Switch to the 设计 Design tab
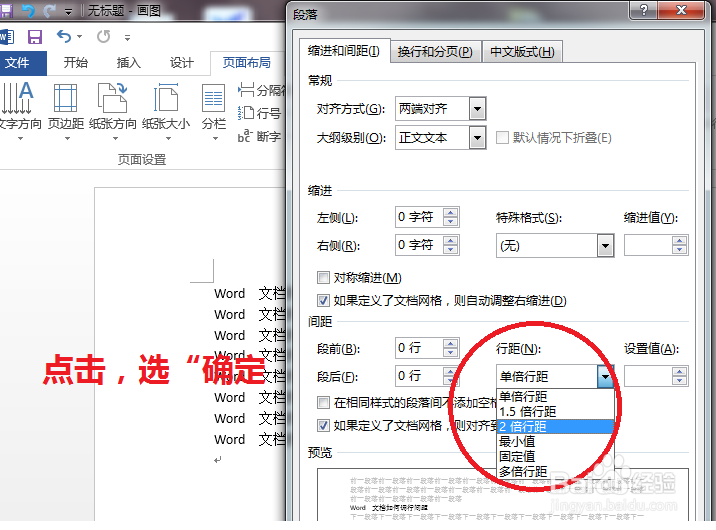 pos(181,63)
